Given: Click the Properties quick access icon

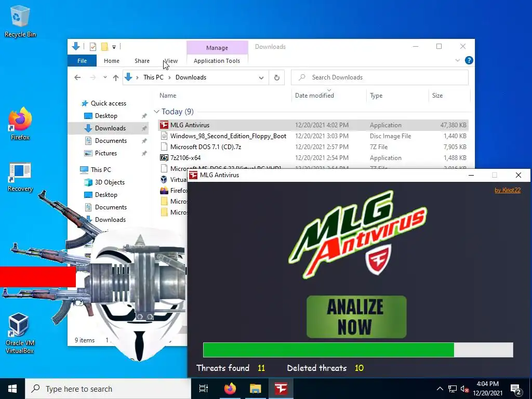Looking at the screenshot, I should pyautogui.click(x=93, y=46).
